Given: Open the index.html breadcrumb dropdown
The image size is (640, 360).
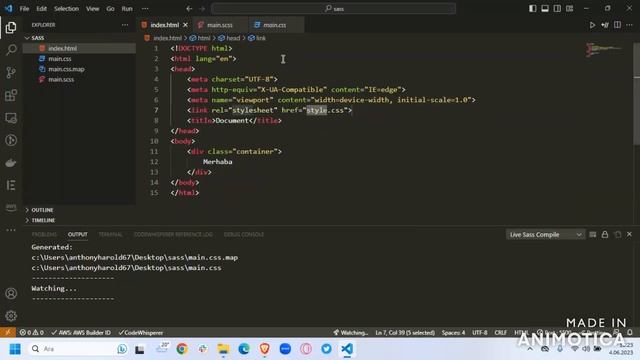Looking at the screenshot, I should 163,38.
